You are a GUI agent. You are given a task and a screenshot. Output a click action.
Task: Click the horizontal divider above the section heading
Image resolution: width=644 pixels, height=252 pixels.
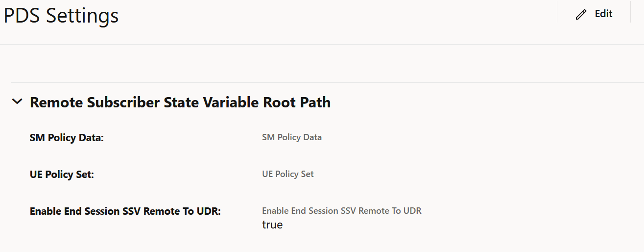point(327,82)
